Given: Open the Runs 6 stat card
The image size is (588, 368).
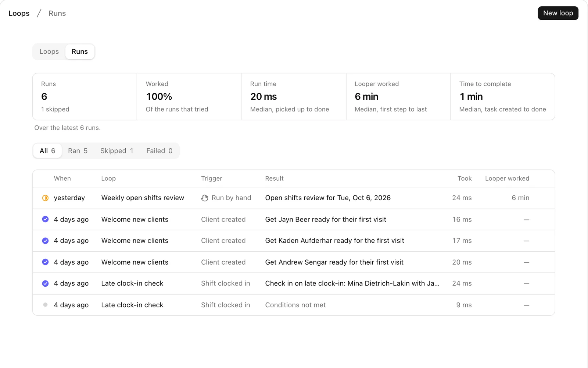Looking at the screenshot, I should [x=85, y=96].
